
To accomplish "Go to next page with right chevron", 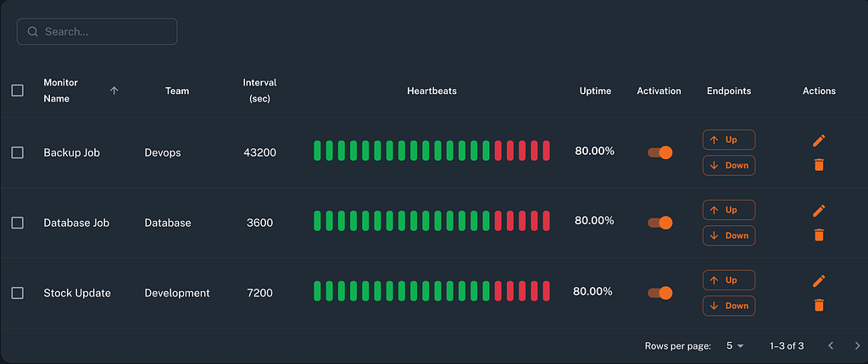I will tap(858, 345).
